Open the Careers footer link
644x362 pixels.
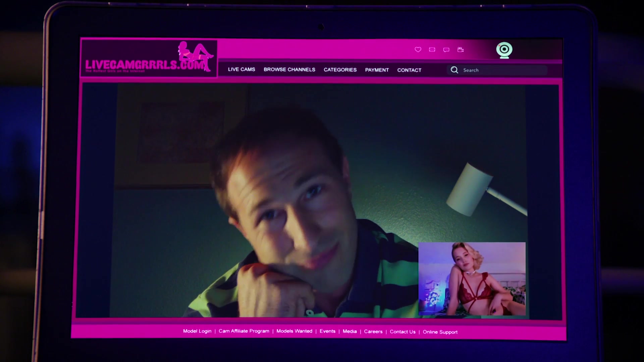click(373, 331)
